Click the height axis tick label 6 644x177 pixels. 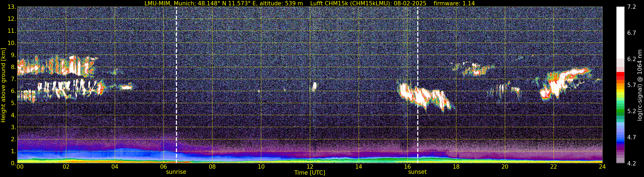click(13, 91)
